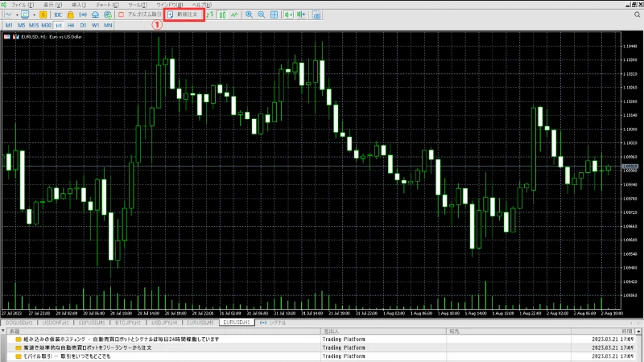This screenshot has width=644, height=362.
Task: Click the current price label on price scale
Action: coord(630,167)
